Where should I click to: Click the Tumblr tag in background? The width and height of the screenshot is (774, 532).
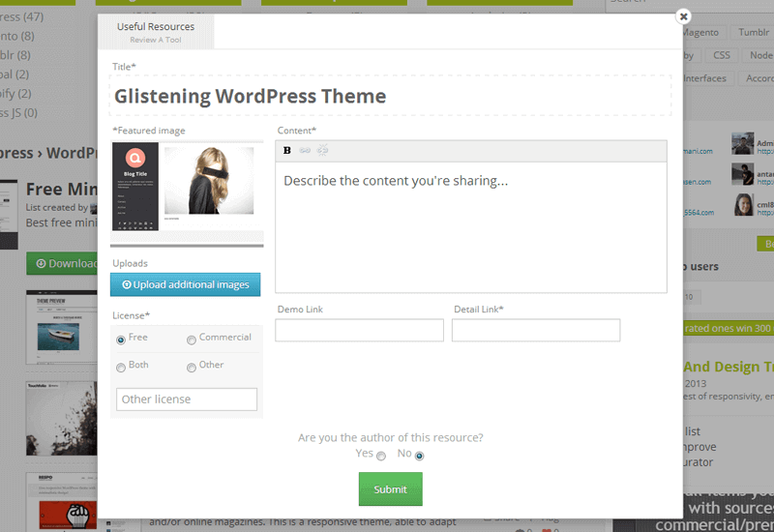click(754, 33)
